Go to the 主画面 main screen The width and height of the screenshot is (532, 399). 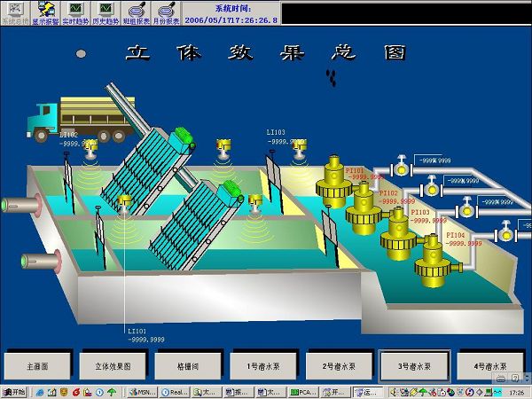pyautogui.click(x=37, y=365)
